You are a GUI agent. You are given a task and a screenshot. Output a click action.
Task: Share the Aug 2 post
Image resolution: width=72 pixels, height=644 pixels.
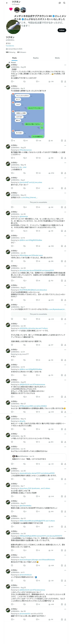65,188
